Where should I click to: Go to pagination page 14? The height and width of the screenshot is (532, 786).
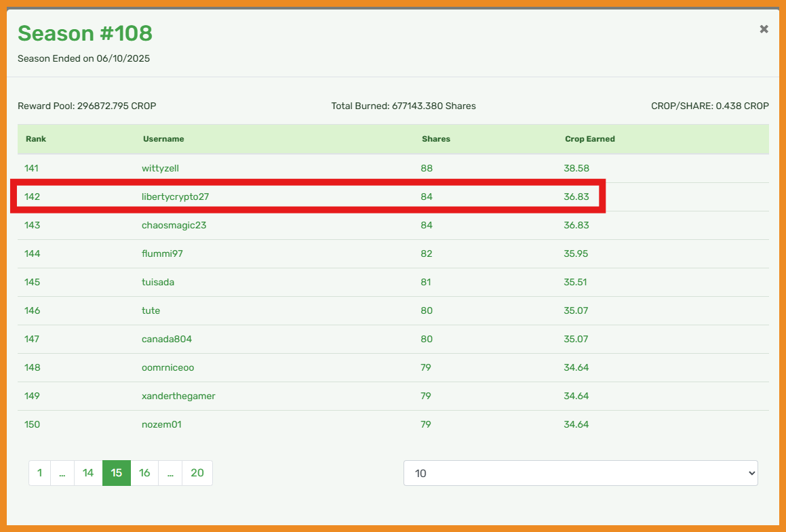click(x=88, y=473)
